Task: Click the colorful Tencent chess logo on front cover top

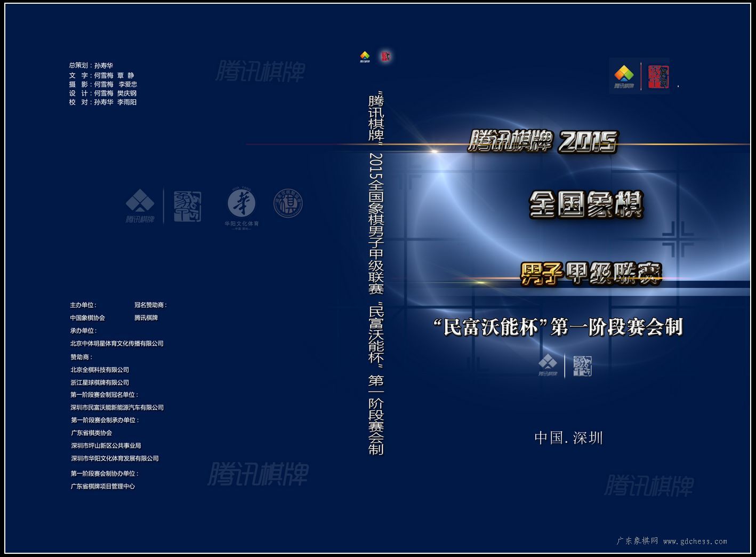Action: 624,76
